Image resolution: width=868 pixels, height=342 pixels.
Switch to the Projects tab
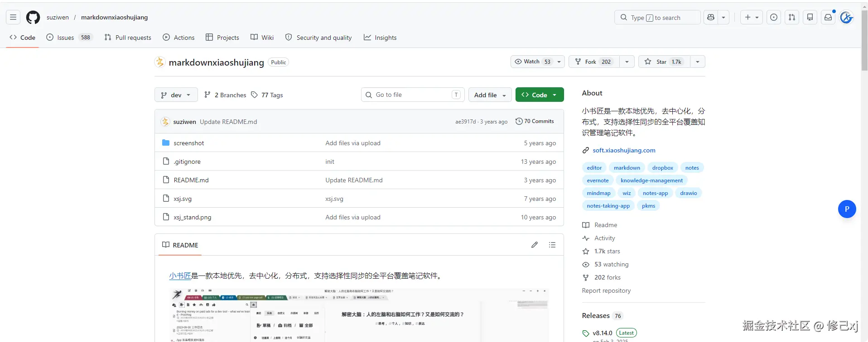(x=222, y=38)
